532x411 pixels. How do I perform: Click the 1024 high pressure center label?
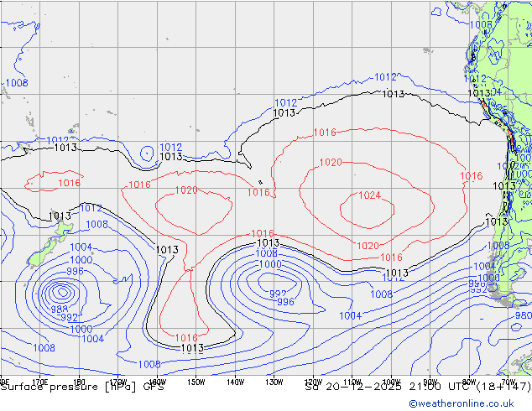pyautogui.click(x=370, y=195)
